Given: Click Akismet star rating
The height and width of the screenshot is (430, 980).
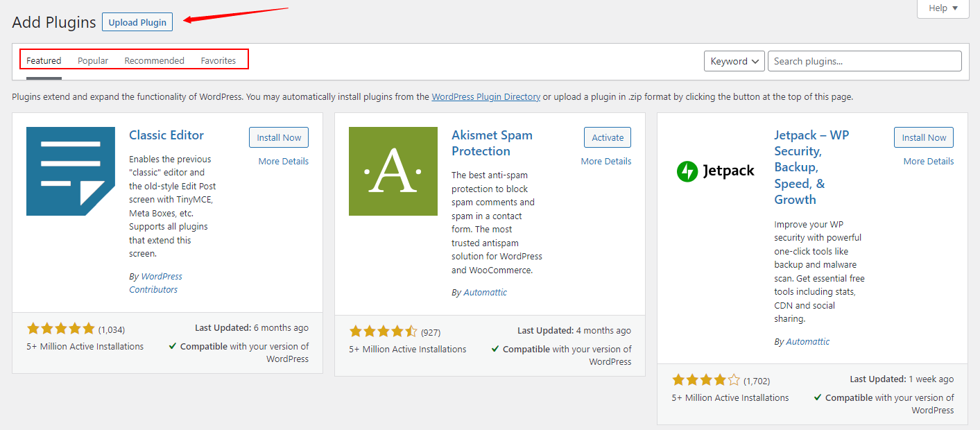Looking at the screenshot, I should [383, 332].
